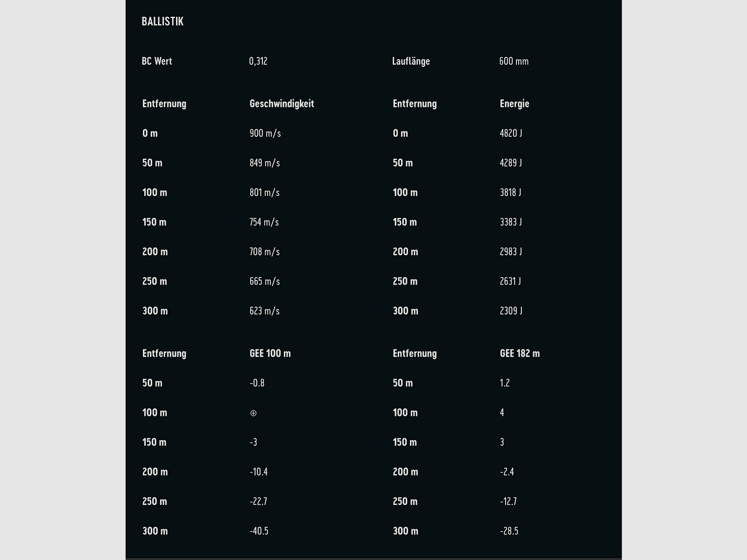This screenshot has height=560, width=747.
Task: Click the 623 m/s velocity at 300 m
Action: (264, 311)
